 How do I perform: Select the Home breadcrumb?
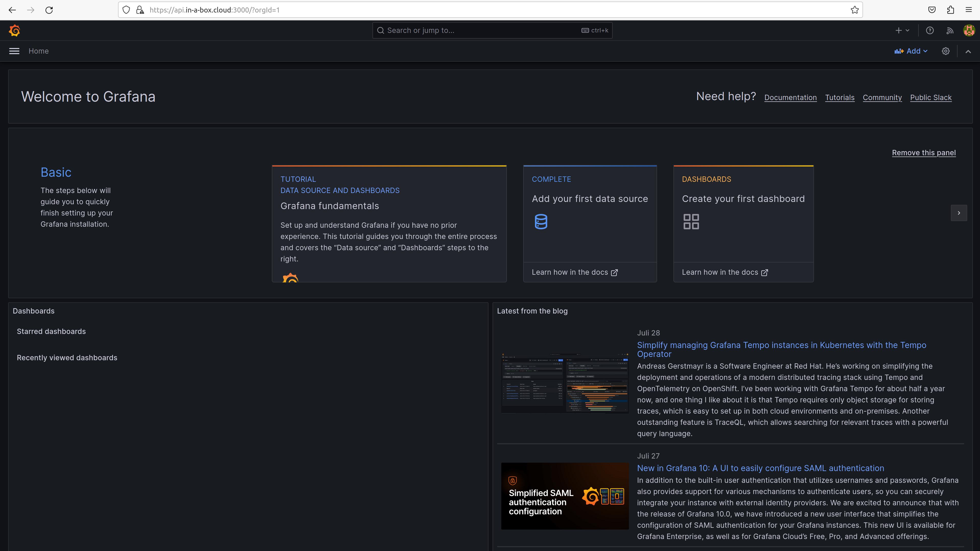click(x=38, y=51)
